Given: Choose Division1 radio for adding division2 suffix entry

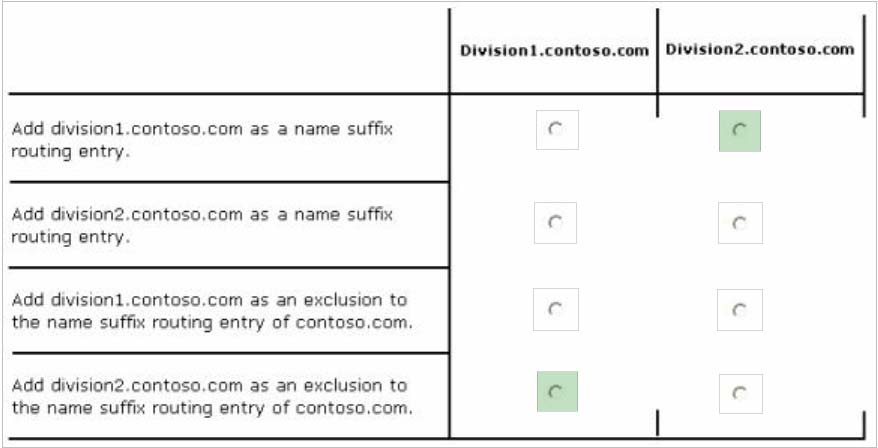Looking at the screenshot, I should [555, 222].
